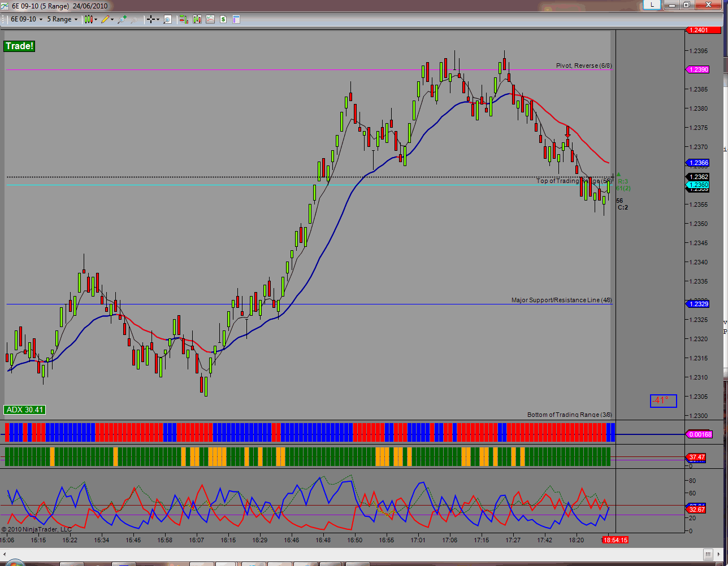Click the Major Support/Resistance Line (4/8) label
Viewport: 728px width, 566px height.
tap(562, 300)
